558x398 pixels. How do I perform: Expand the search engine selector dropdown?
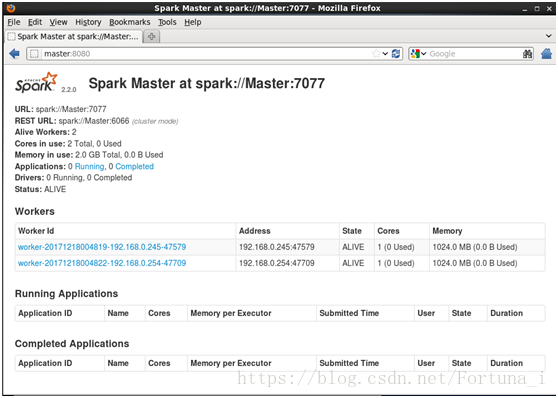[x=423, y=54]
